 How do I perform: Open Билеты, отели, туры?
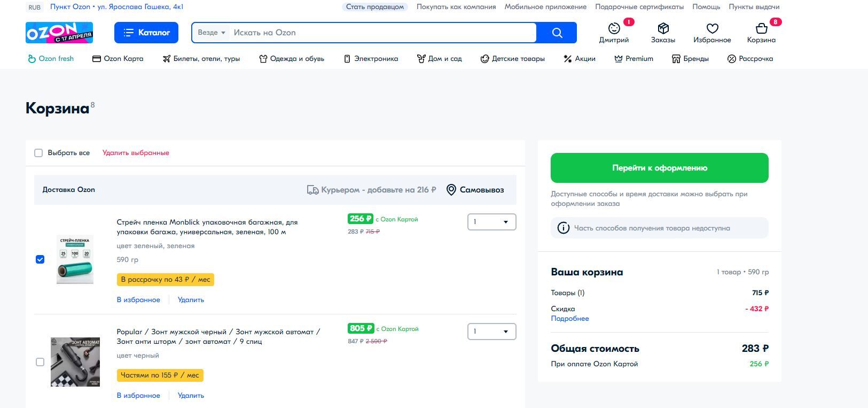click(201, 59)
